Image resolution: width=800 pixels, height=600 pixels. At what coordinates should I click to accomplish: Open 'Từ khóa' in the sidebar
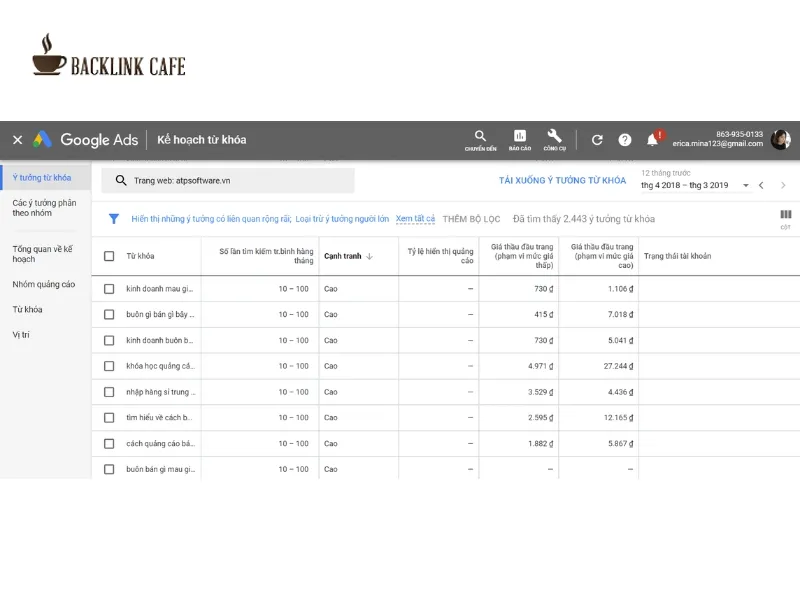(x=28, y=310)
